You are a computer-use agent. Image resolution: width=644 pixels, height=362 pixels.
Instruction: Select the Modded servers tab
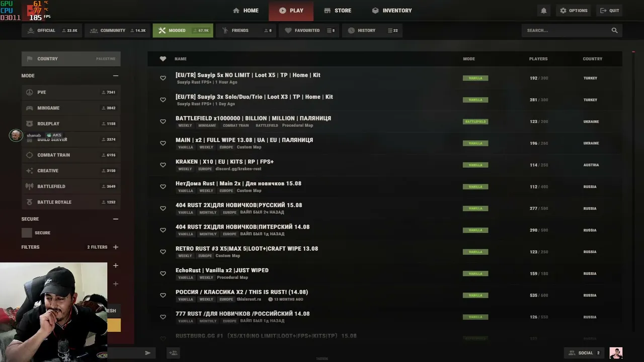tap(183, 31)
